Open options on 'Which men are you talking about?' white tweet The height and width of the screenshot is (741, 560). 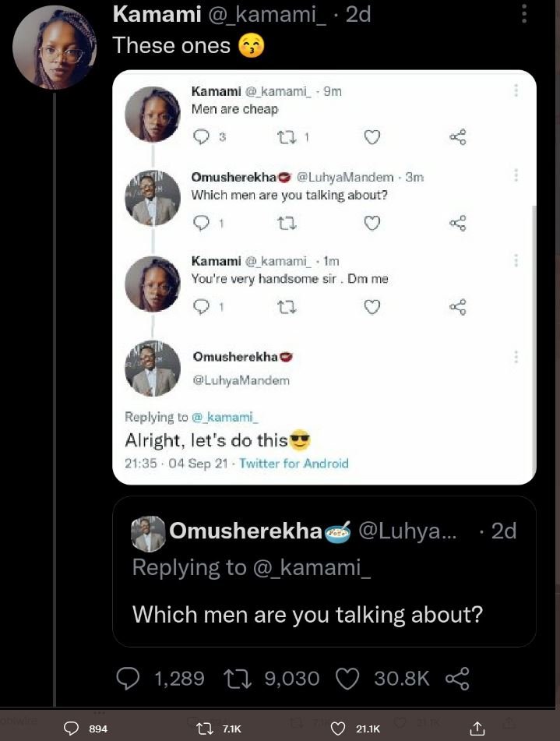516,175
